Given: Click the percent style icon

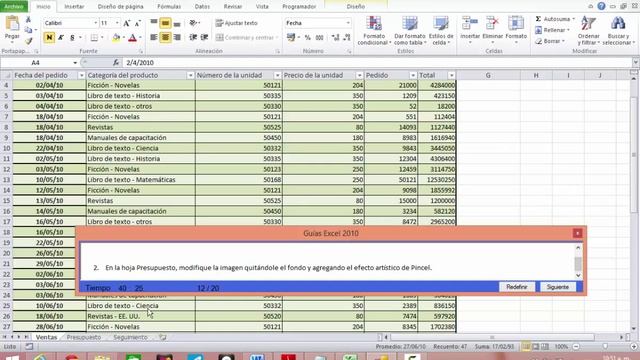Looking at the screenshot, I should [x=307, y=38].
